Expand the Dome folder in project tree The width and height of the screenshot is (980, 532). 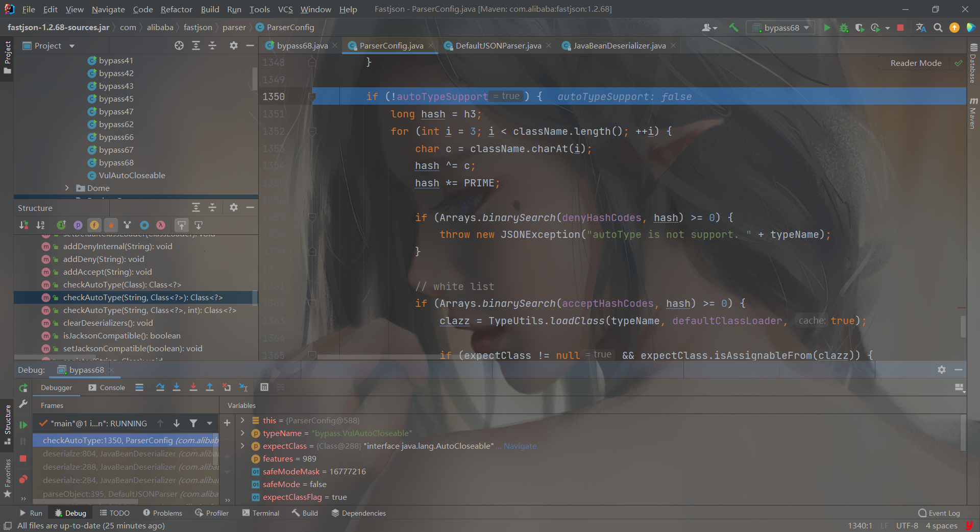click(67, 188)
